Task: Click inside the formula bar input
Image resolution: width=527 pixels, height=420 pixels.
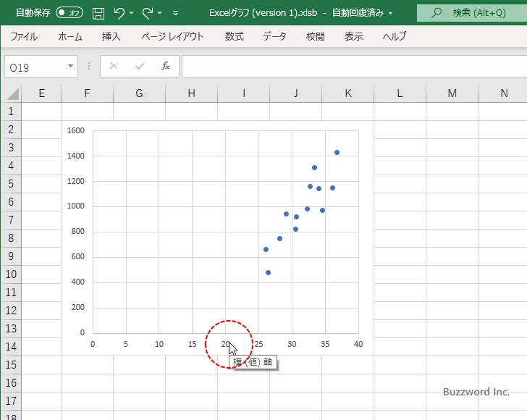Action: click(x=354, y=67)
